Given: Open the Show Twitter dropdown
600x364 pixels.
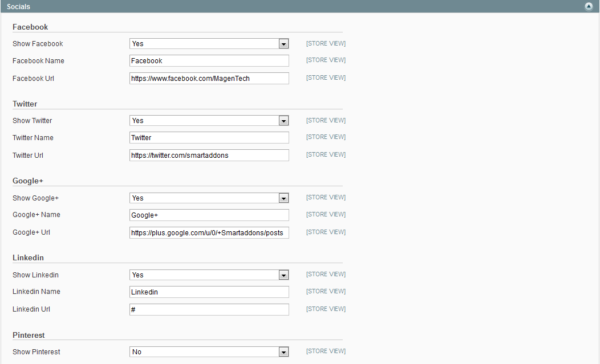Looking at the screenshot, I should [209, 120].
